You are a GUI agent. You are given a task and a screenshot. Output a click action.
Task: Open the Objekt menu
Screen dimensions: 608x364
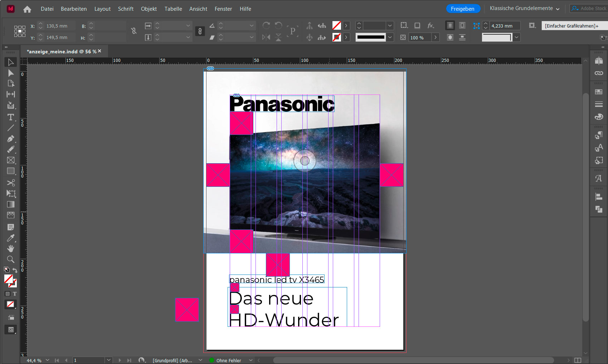149,9
